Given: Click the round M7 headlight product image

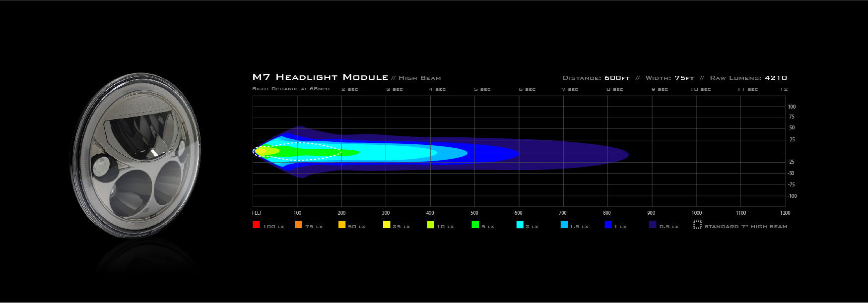Looking at the screenshot, I should click(135, 154).
